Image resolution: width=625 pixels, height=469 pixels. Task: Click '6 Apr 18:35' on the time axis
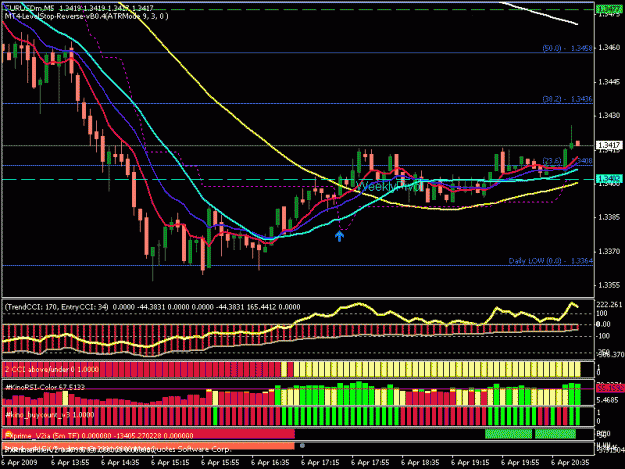420,463
